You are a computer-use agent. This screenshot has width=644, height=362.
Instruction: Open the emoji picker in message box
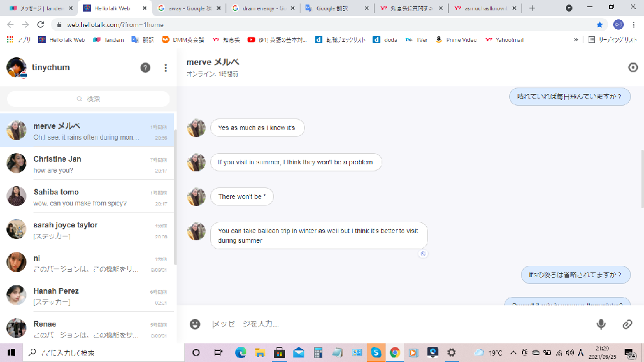(195, 324)
